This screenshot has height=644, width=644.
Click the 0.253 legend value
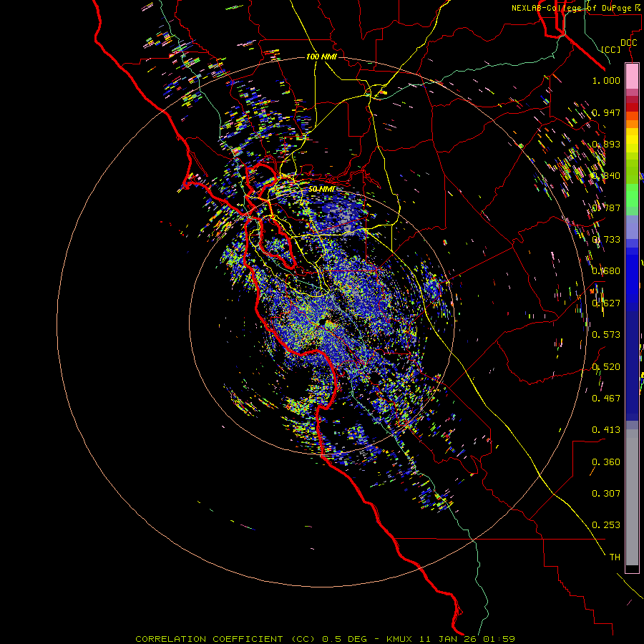(606, 525)
